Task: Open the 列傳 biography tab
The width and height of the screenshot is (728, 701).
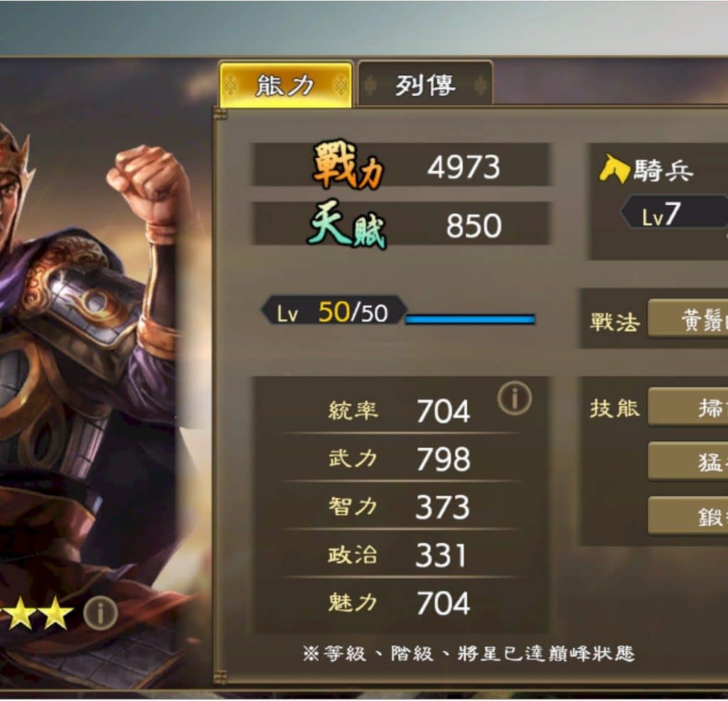Action: (x=425, y=85)
